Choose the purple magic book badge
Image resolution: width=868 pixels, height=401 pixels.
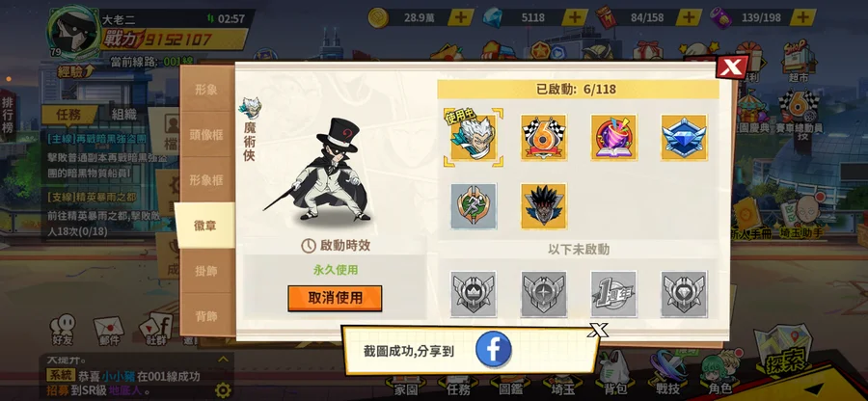[614, 137]
